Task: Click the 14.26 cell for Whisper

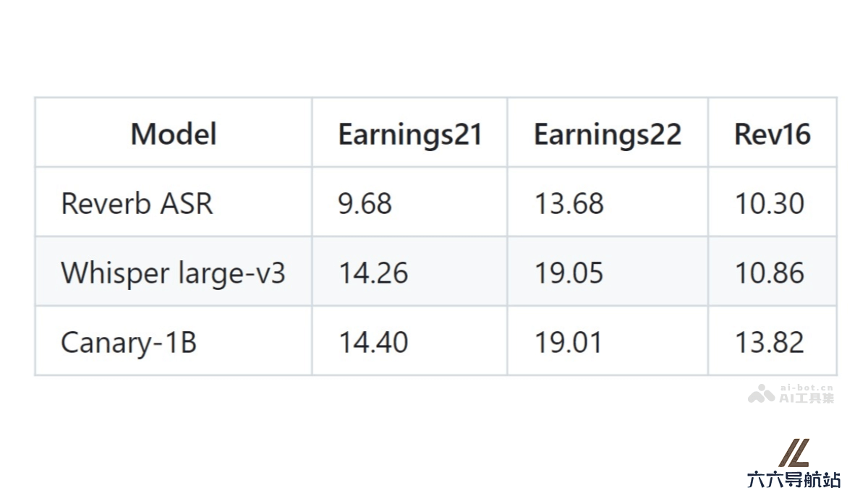Action: tap(373, 273)
